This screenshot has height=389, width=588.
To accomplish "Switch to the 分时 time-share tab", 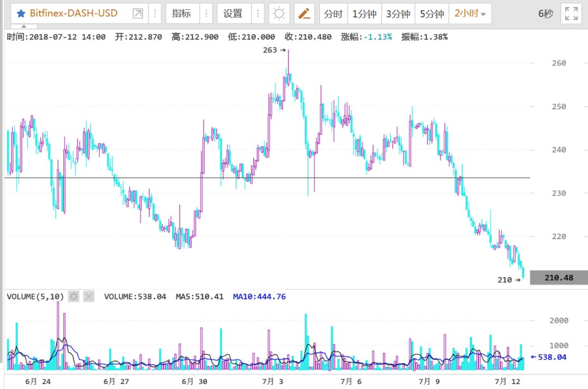I will [333, 14].
